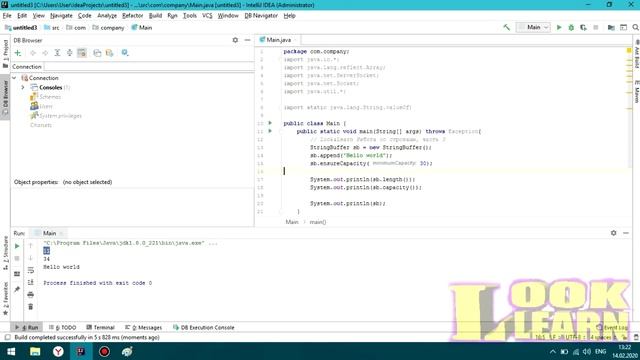Open the TODO tool window

[62, 327]
